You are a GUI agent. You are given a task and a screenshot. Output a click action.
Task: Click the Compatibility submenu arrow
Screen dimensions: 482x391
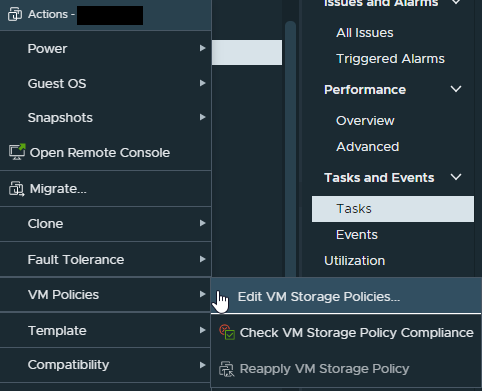tap(202, 365)
